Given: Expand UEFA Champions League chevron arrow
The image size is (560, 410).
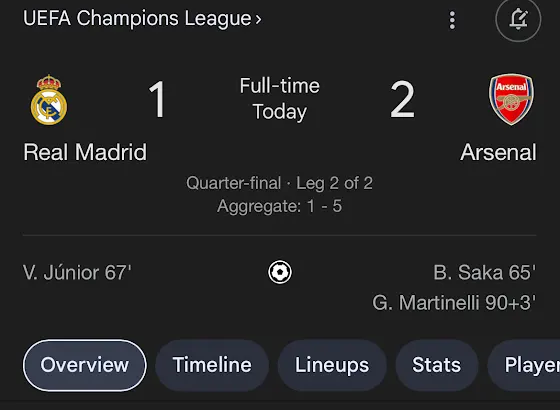Looking at the screenshot, I should [258, 19].
